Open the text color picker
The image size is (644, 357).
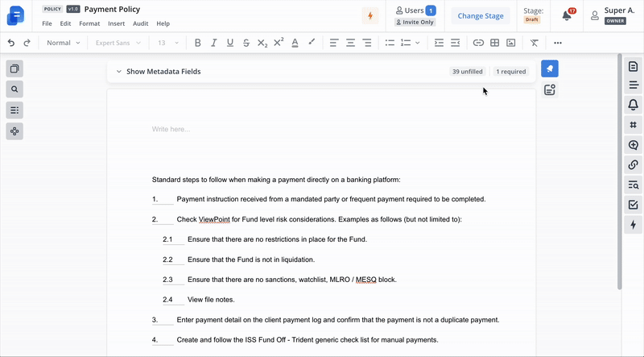click(x=295, y=43)
